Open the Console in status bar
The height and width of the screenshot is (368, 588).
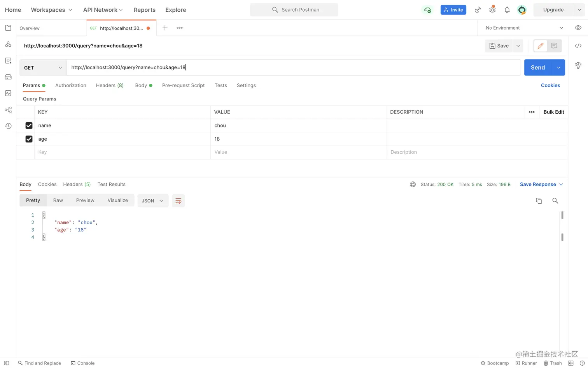(82, 363)
